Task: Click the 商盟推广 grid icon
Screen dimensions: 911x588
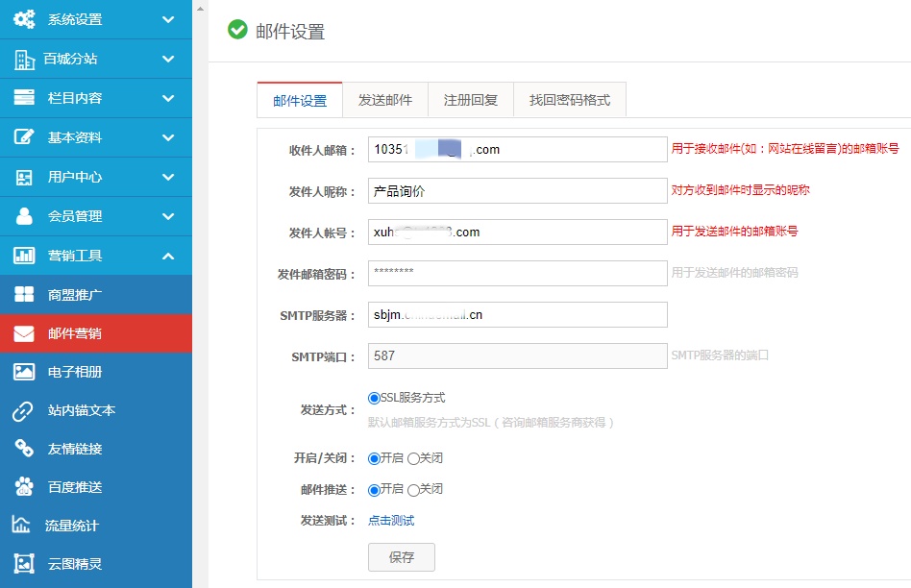Action: 24,295
